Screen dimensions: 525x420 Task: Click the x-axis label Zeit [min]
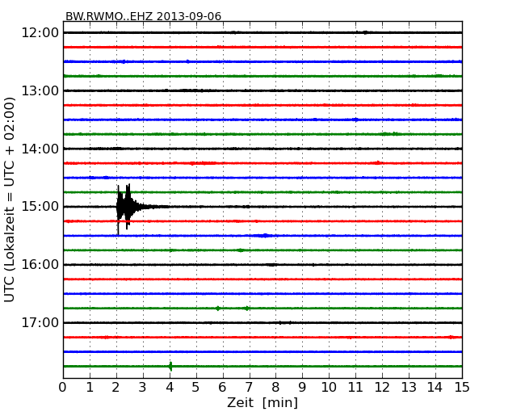tap(262, 402)
